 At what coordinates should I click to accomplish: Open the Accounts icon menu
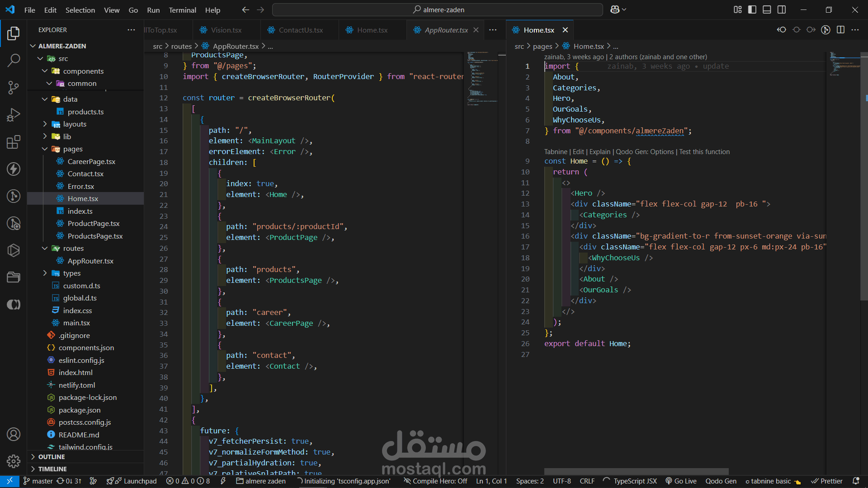14,434
